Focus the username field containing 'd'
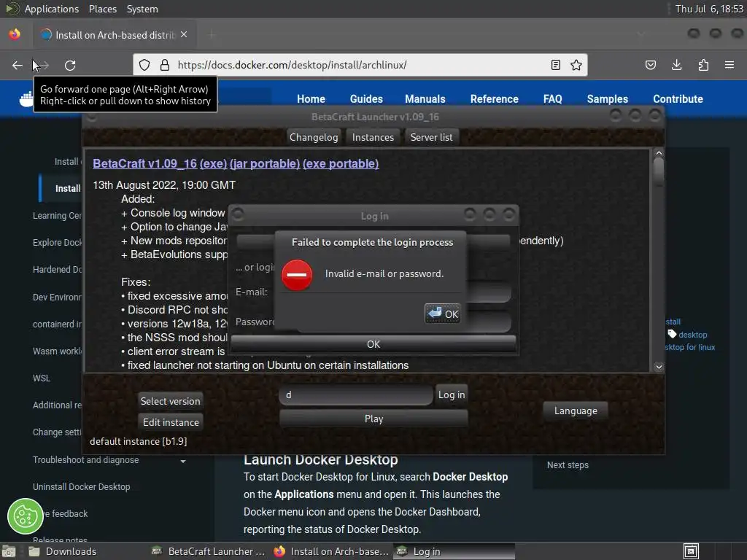 click(x=356, y=394)
